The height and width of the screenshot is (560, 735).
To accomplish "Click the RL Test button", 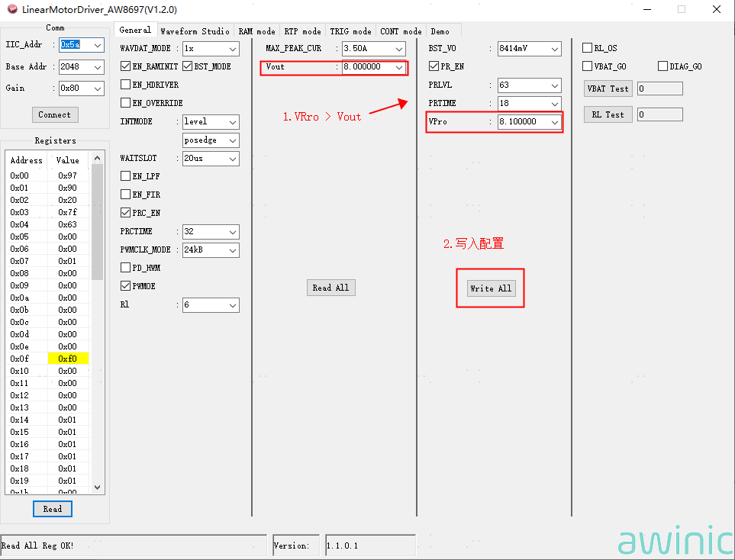I will coord(608,114).
